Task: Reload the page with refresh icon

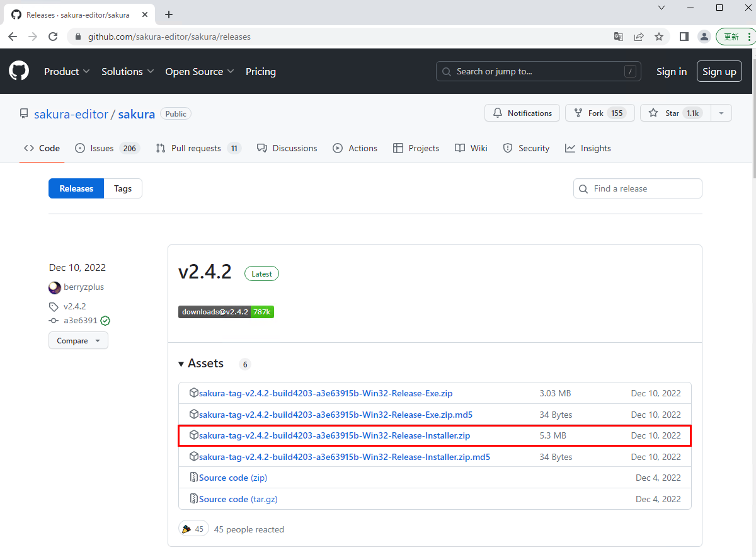Action: pyautogui.click(x=53, y=37)
